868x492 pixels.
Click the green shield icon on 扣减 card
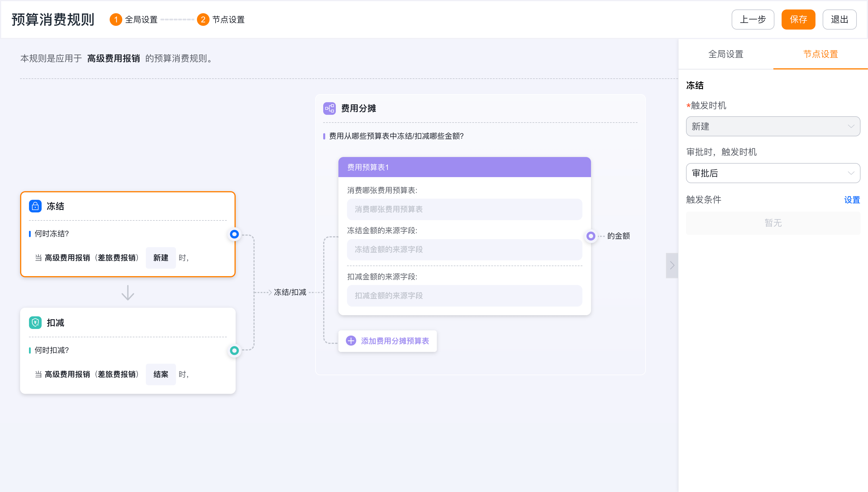tap(35, 323)
